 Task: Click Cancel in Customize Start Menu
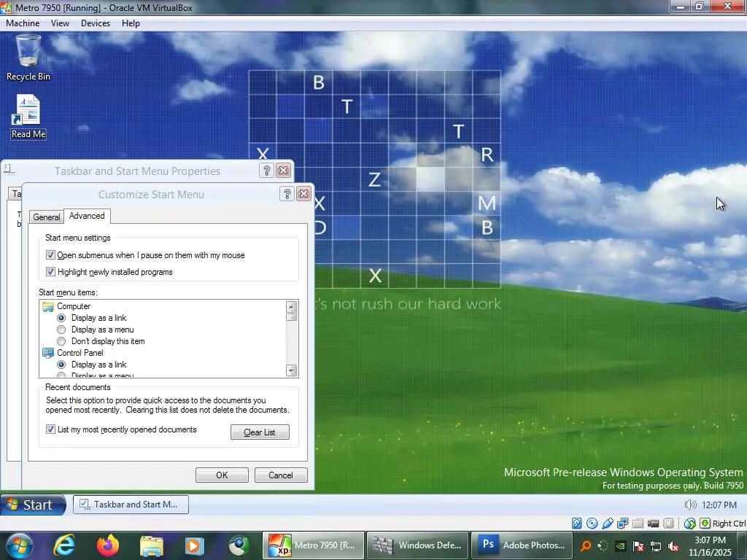pyautogui.click(x=281, y=475)
